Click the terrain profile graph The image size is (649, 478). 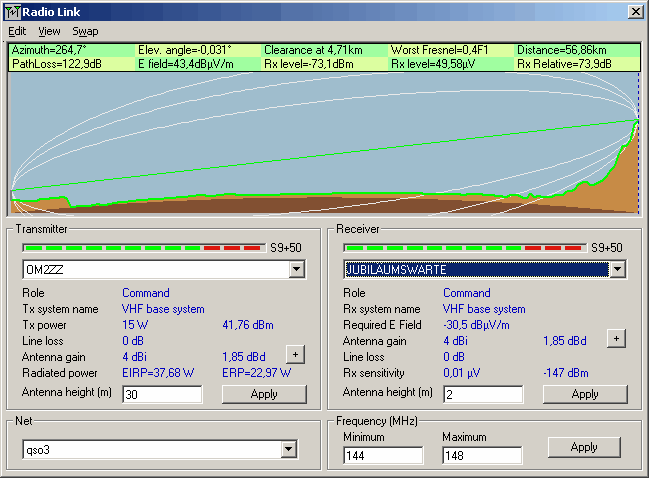point(324,143)
